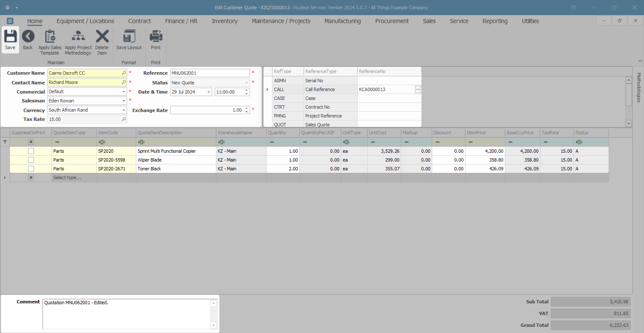Apply Project Methodology to quote
The height and width of the screenshot is (333, 644).
(78, 42)
